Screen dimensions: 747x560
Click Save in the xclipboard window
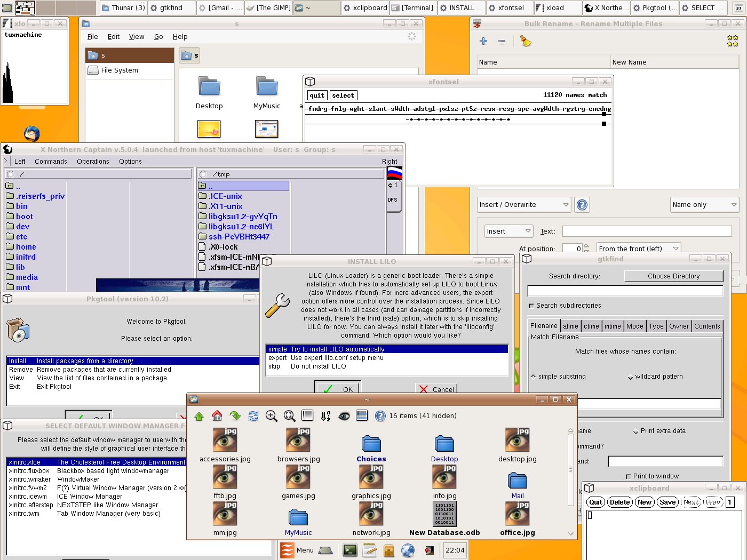coord(667,502)
